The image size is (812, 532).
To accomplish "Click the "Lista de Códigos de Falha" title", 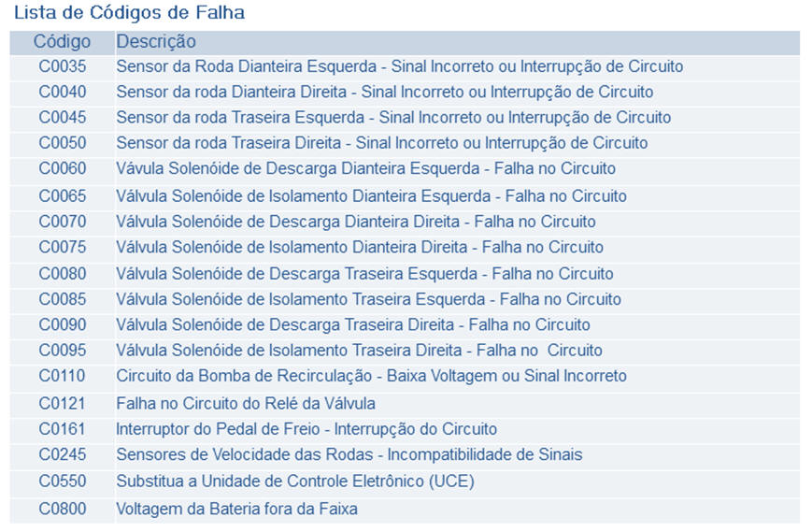I will point(130,14).
